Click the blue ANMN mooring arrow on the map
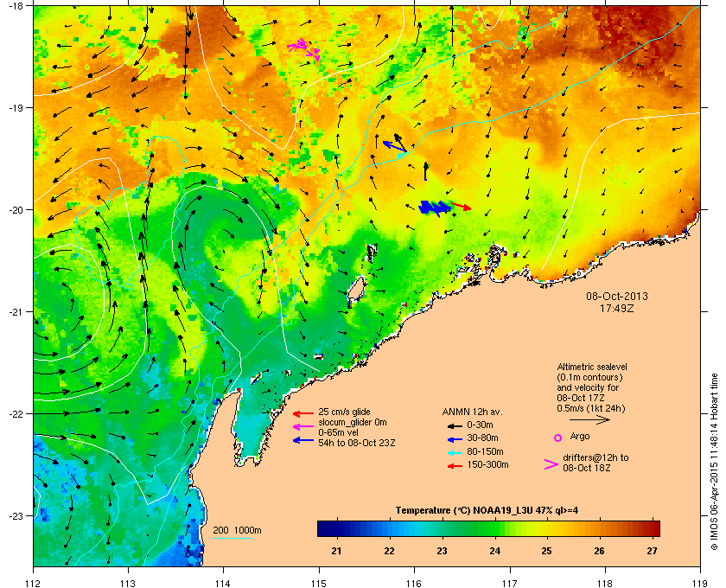This screenshot has height=588, width=726. coord(394,146)
